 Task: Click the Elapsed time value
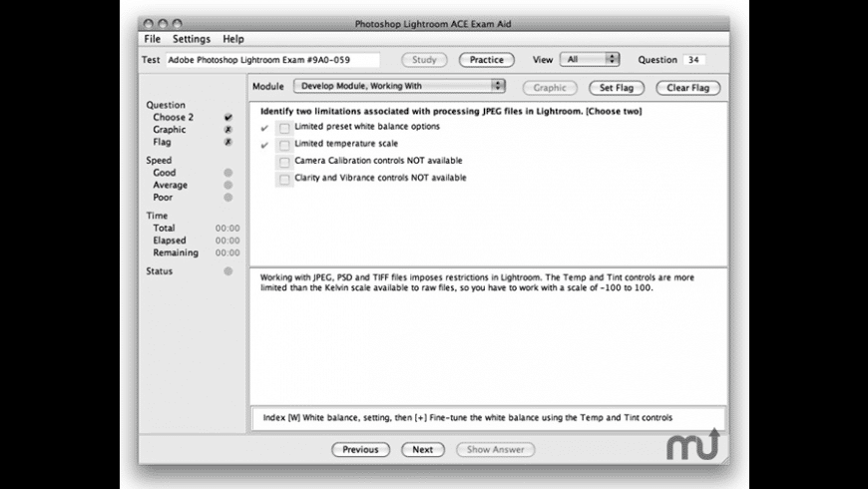(x=227, y=241)
